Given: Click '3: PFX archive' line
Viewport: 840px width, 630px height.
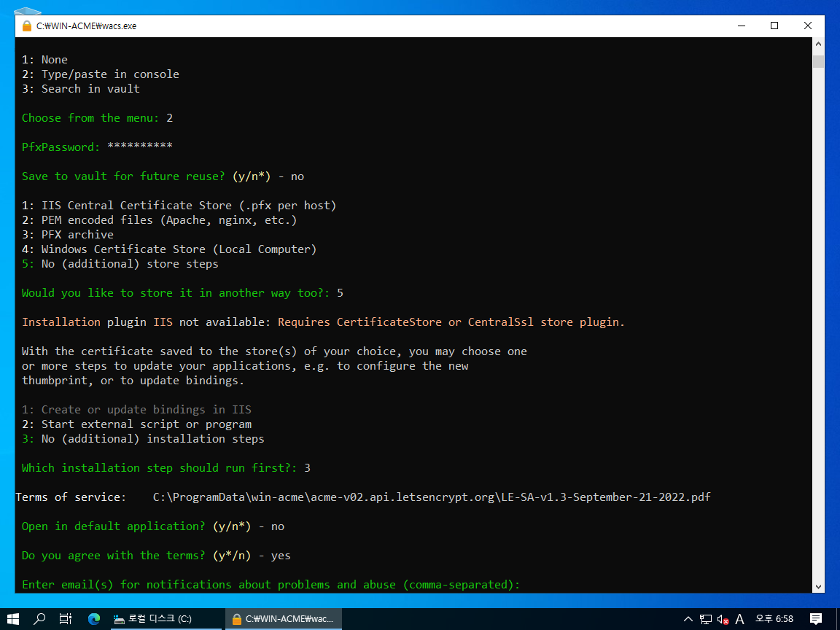Looking at the screenshot, I should click(x=68, y=235).
